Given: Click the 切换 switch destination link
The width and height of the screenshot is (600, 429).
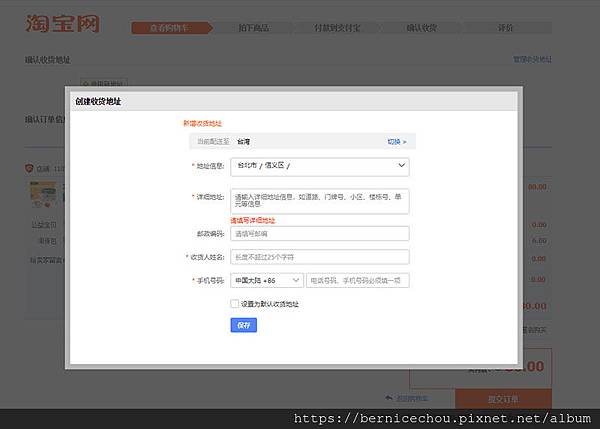Looking at the screenshot, I should point(397,142).
